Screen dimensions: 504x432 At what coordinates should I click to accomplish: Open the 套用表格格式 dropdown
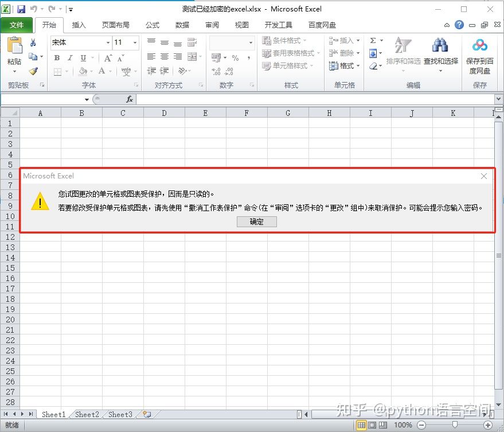pyautogui.click(x=291, y=53)
